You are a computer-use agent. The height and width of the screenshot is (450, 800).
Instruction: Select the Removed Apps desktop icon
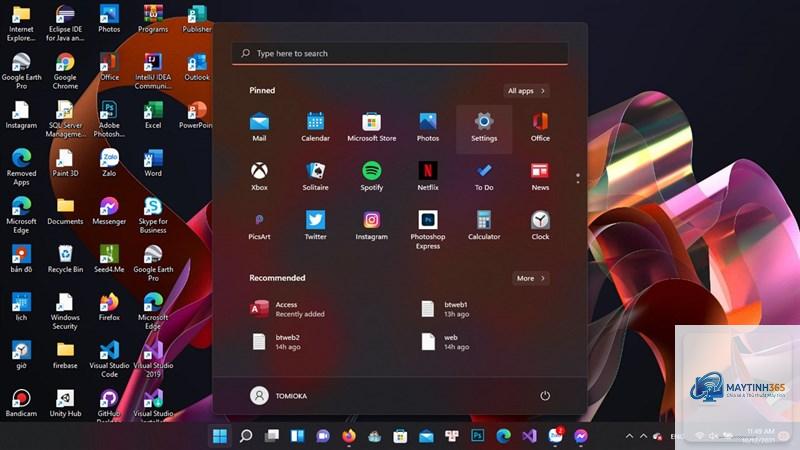21,166
